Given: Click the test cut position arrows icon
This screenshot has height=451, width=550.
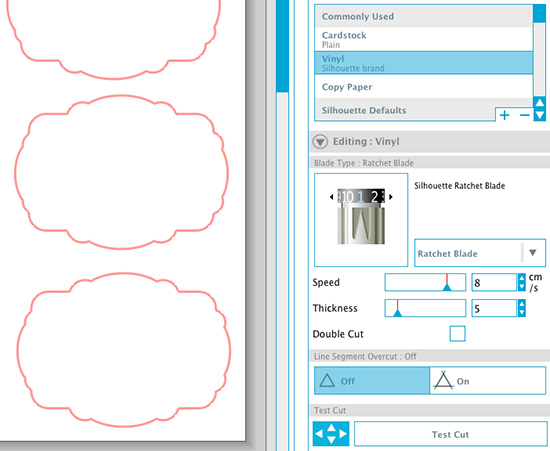Looking at the screenshot, I should point(331,434).
